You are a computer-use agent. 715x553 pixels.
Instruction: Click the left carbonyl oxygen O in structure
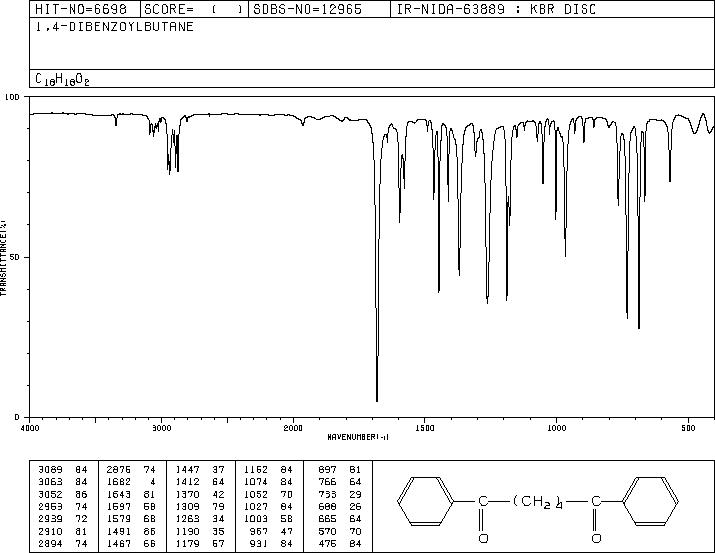pyautogui.click(x=483, y=538)
